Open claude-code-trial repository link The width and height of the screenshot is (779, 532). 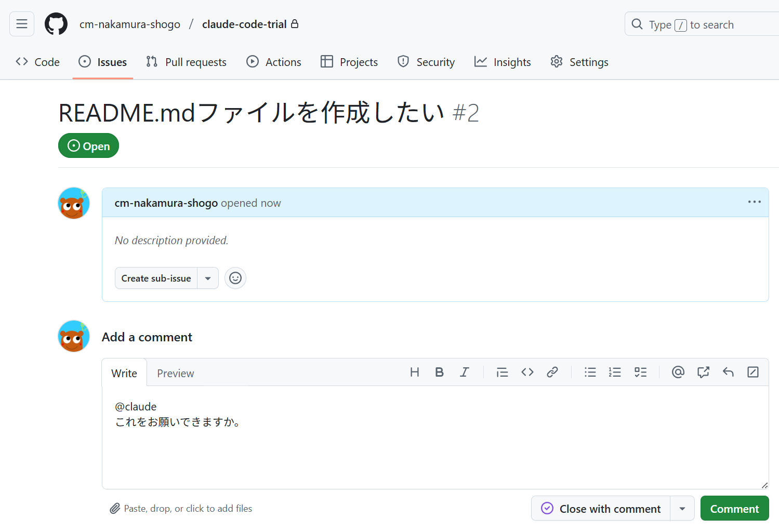click(244, 24)
